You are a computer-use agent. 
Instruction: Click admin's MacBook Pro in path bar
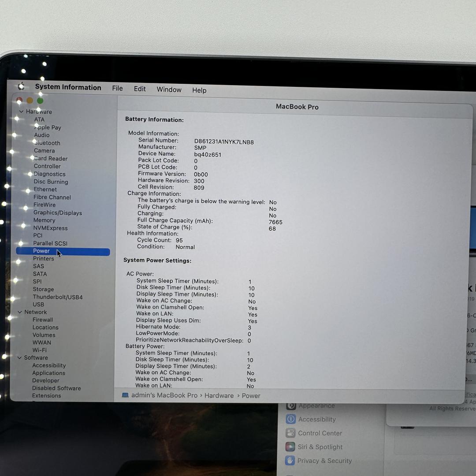(x=164, y=395)
